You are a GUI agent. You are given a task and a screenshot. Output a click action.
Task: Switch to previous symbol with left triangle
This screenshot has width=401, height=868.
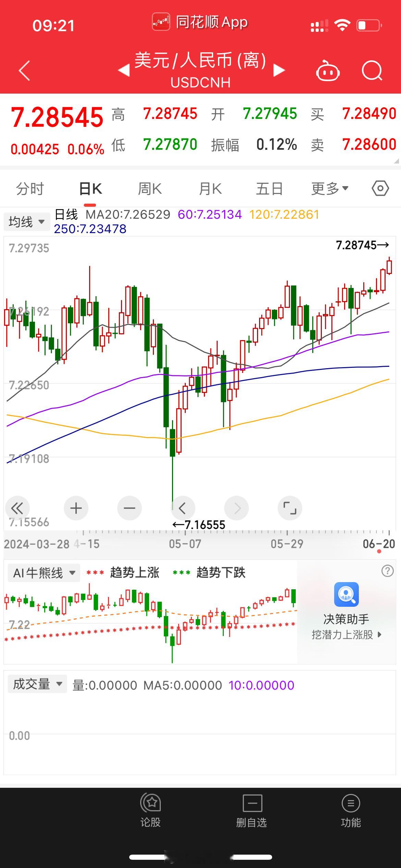click(123, 70)
